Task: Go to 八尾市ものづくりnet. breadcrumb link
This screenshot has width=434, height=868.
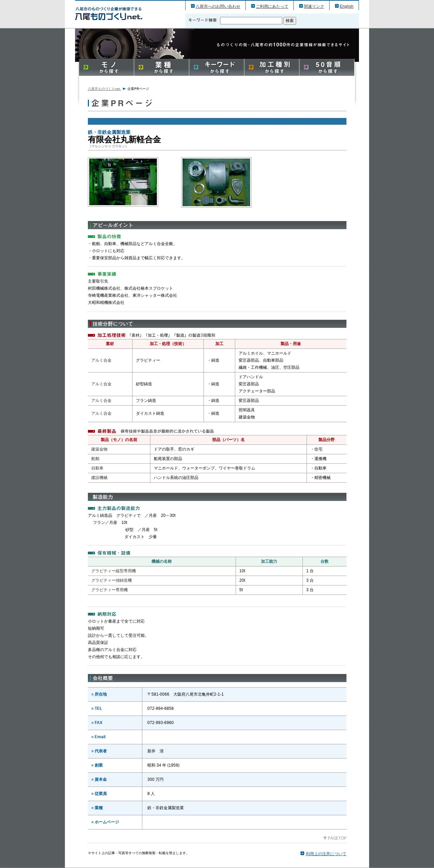Action: [104, 89]
